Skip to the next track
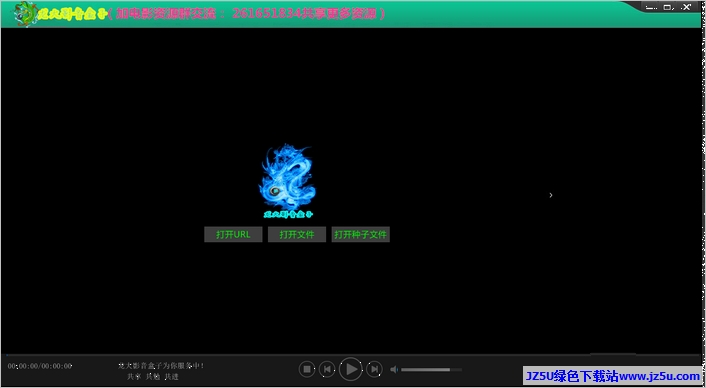This screenshot has width=706, height=388. tap(374, 369)
